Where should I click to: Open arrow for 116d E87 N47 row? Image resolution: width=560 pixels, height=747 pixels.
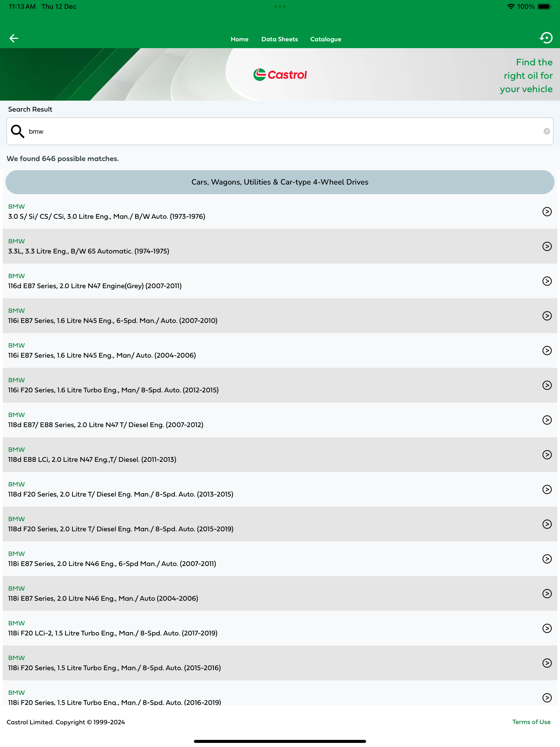[547, 281]
